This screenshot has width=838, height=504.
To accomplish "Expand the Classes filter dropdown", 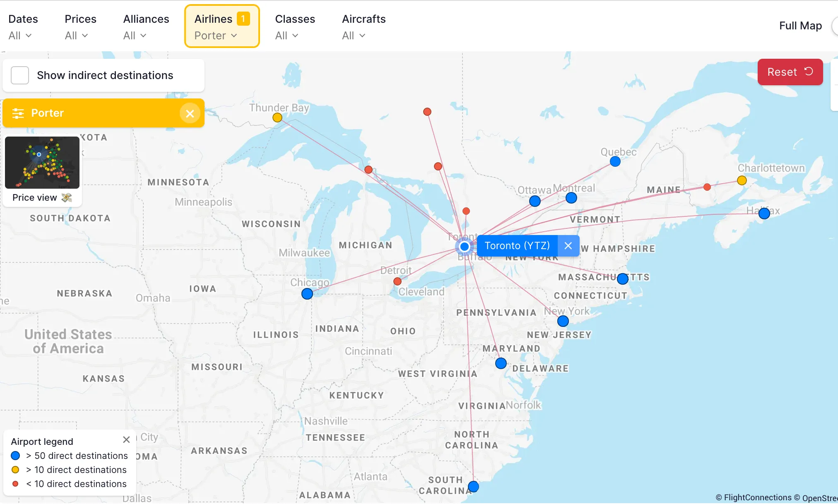I will tap(295, 27).
